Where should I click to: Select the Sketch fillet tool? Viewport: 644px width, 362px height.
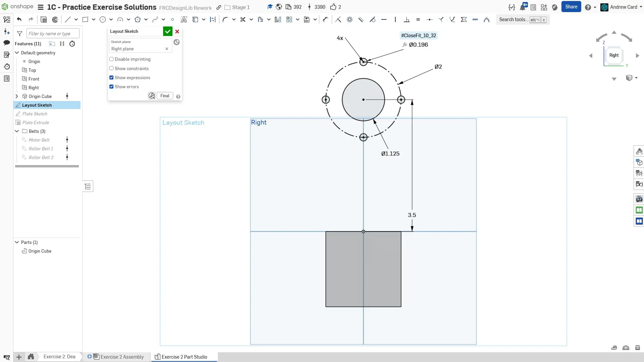click(x=225, y=19)
